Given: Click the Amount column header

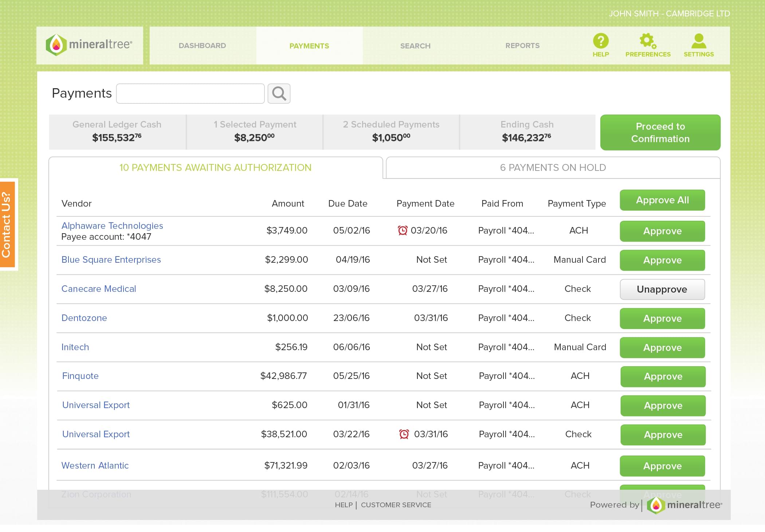Looking at the screenshot, I should pos(288,203).
